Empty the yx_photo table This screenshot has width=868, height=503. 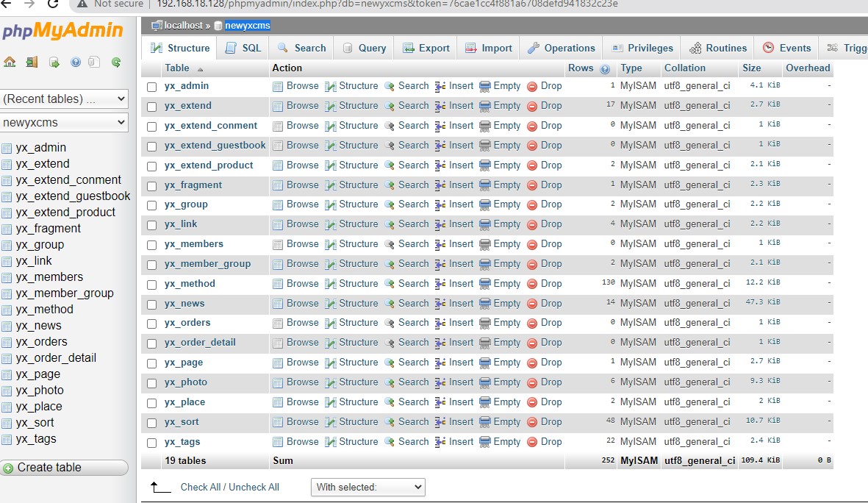coord(506,382)
